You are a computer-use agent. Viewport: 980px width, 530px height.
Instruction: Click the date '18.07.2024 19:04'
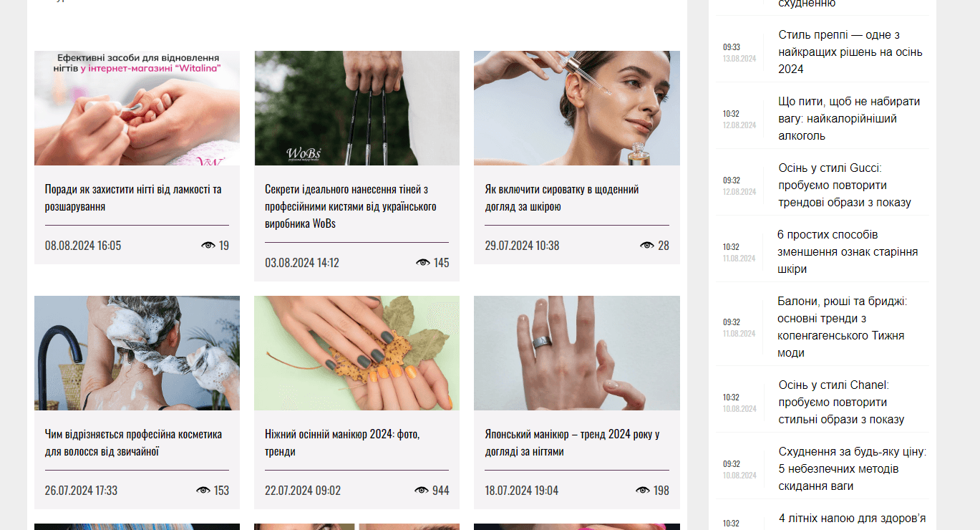coord(522,491)
